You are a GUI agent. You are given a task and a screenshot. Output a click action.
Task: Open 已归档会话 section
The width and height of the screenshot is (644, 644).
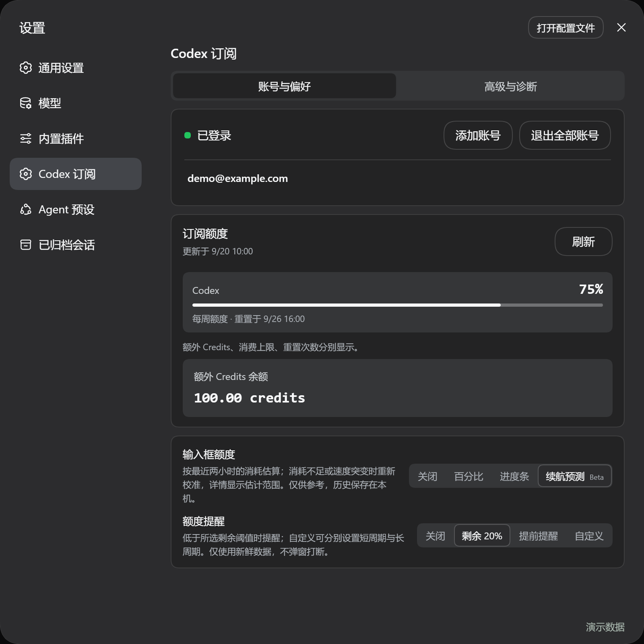tap(76, 245)
